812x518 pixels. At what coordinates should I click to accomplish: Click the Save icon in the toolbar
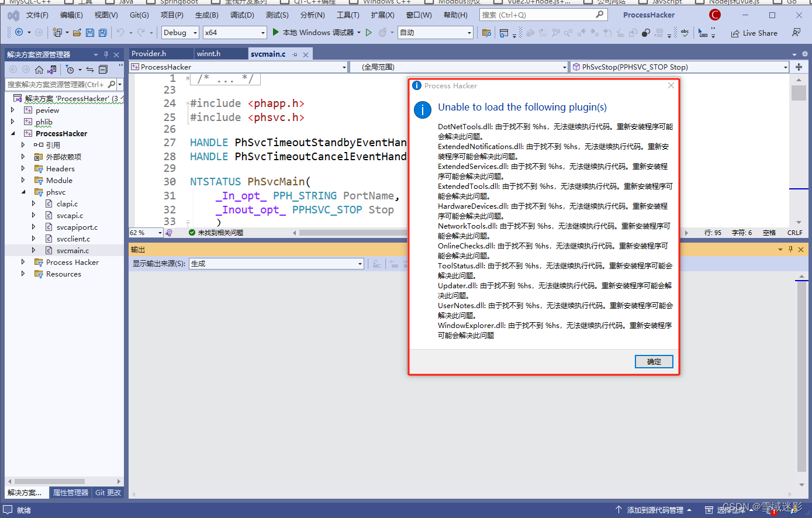[89, 33]
